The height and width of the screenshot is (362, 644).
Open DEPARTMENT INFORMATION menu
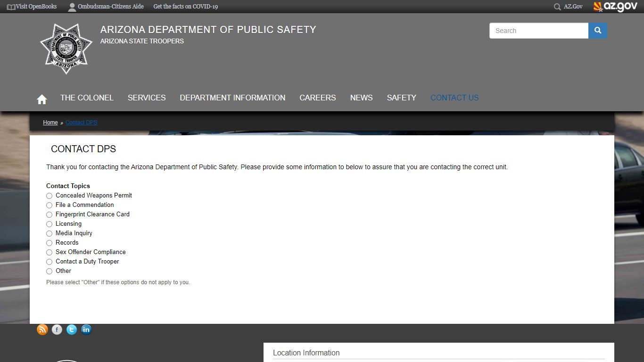coord(232,98)
